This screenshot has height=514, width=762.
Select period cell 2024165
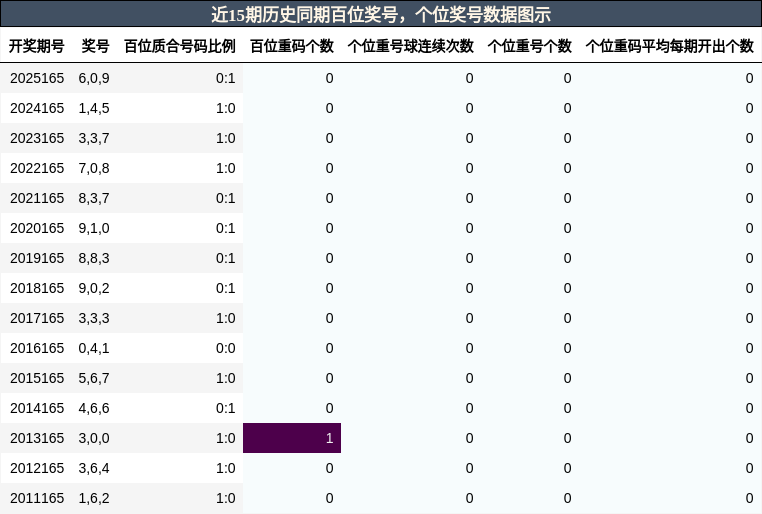(37, 108)
